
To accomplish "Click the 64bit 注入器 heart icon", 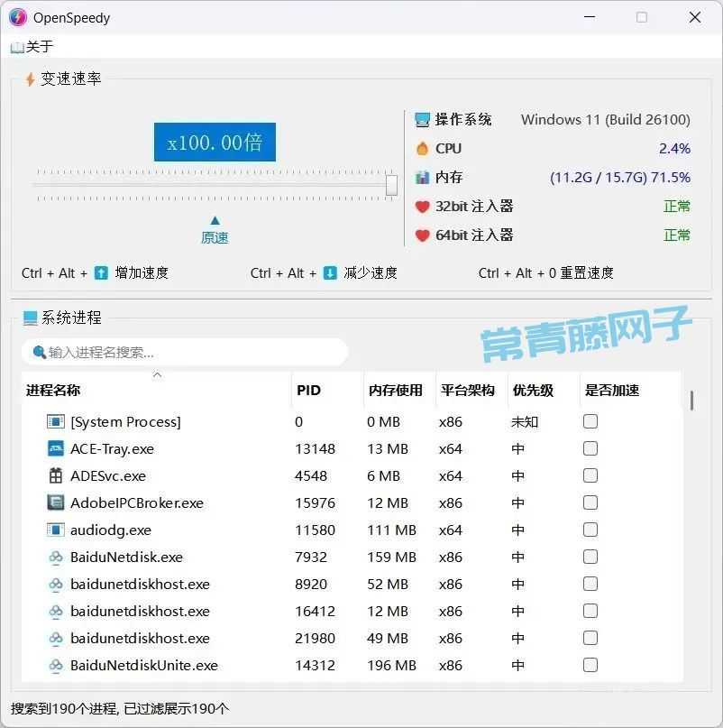I will 422,235.
